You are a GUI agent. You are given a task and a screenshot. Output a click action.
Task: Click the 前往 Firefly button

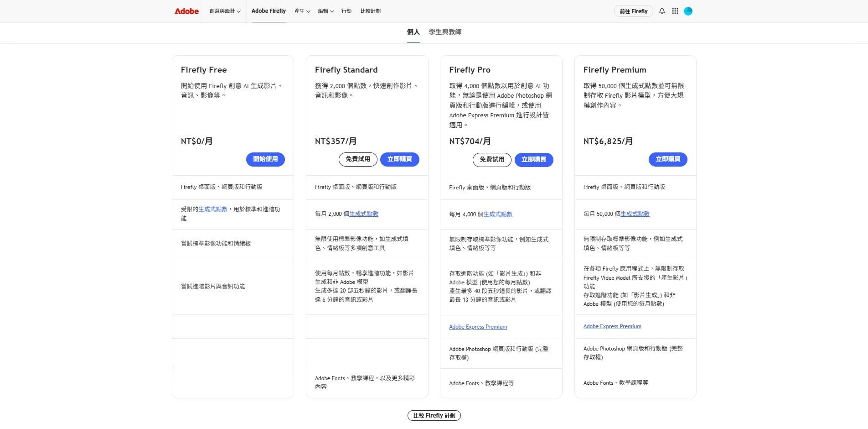[634, 11]
